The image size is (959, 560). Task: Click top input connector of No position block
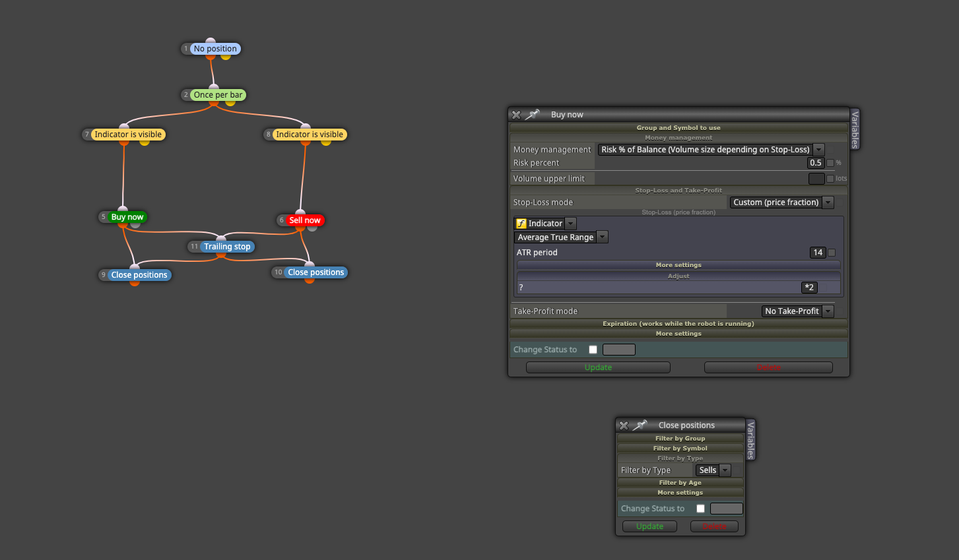click(211, 41)
